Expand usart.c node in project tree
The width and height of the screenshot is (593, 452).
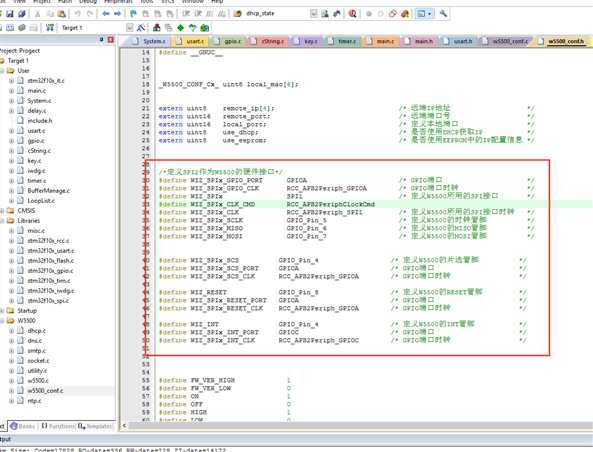(11, 130)
